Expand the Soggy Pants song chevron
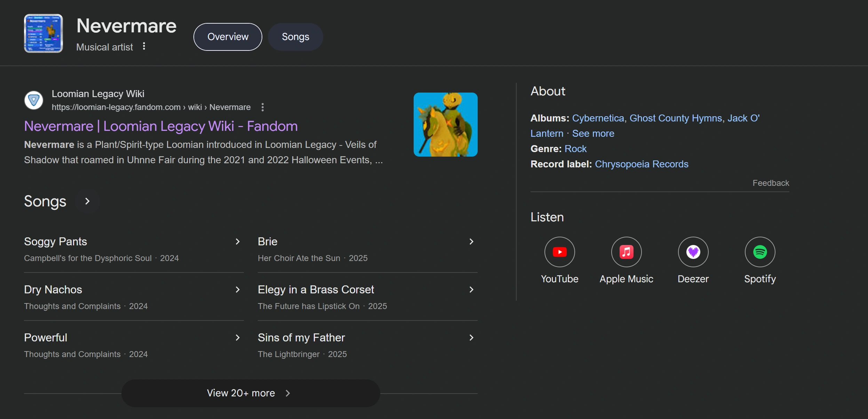 point(238,242)
